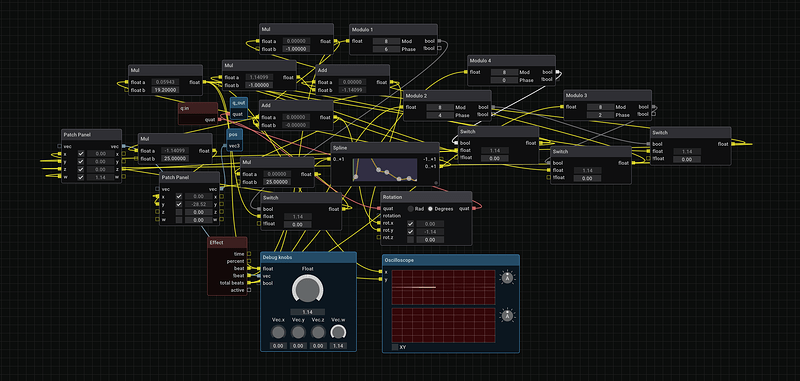Select the Debug knobs node title bar
Screen dimensions: 800x381
pos(308,258)
